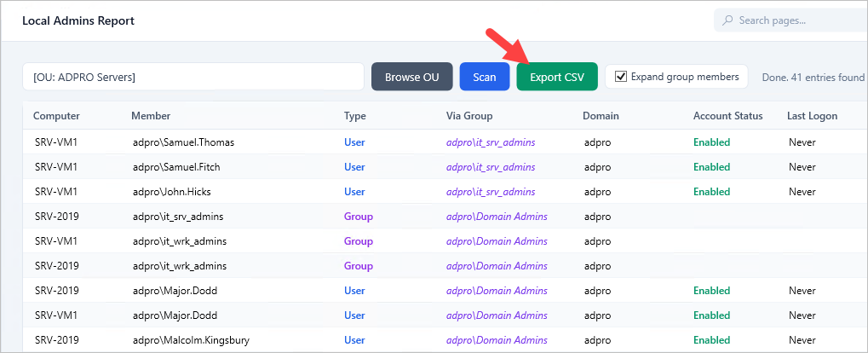This screenshot has width=868, height=353.
Task: Sort by the Computer column header
Action: pos(56,116)
